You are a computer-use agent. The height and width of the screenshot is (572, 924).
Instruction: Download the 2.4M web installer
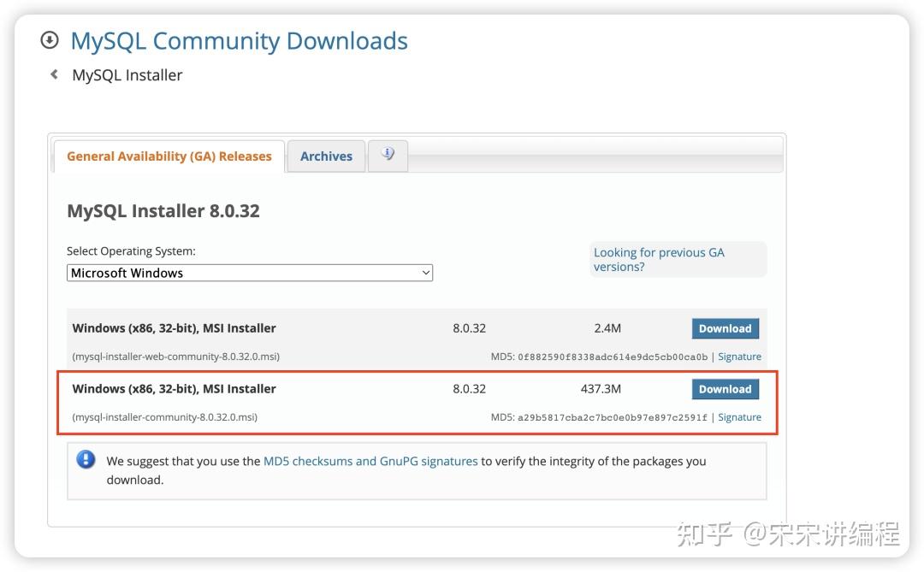click(x=725, y=327)
